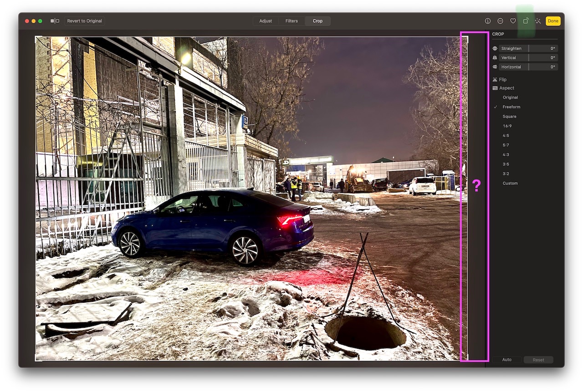Open the More options ellipsis icon

500,21
